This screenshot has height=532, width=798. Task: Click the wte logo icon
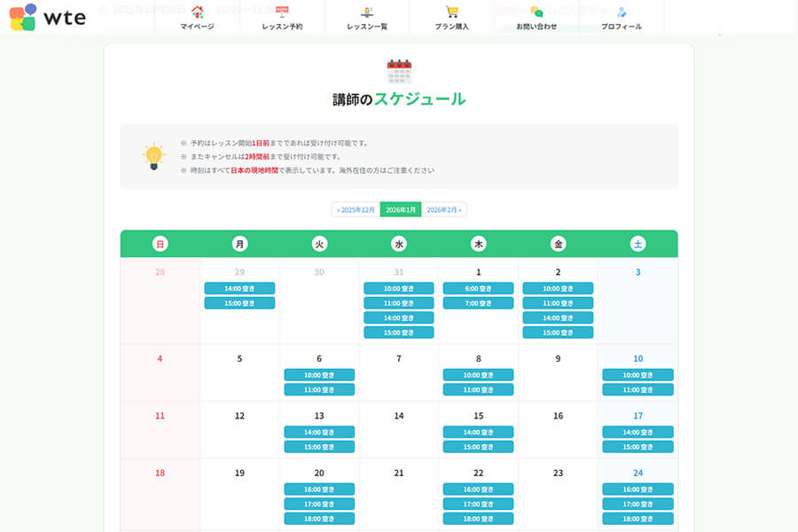coord(23,17)
